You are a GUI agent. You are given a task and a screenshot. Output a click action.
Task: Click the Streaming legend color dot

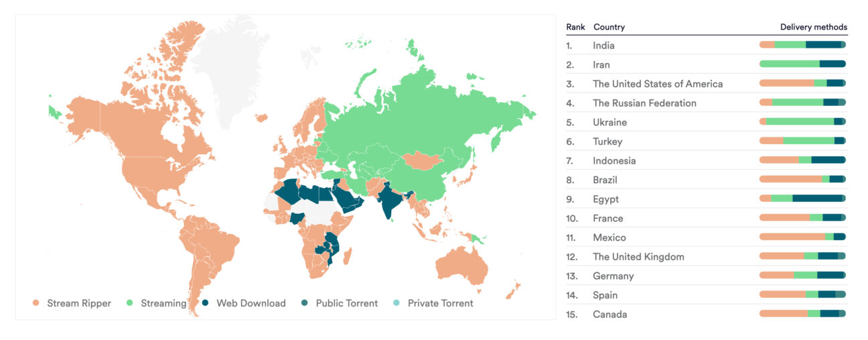click(130, 304)
